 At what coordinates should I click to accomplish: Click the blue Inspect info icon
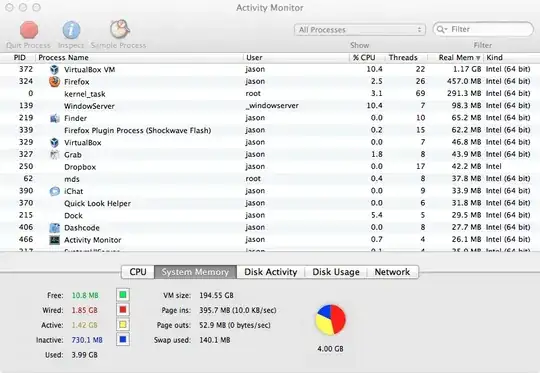pyautogui.click(x=71, y=30)
